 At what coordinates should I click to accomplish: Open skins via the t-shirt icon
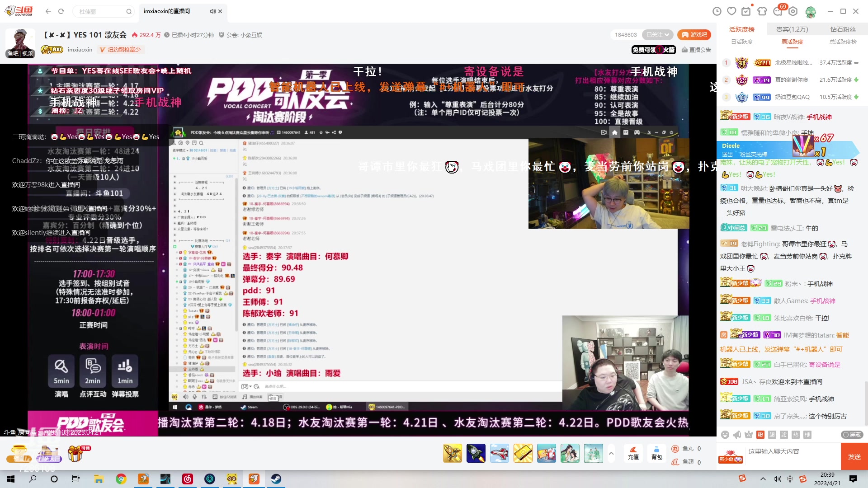point(762,10)
